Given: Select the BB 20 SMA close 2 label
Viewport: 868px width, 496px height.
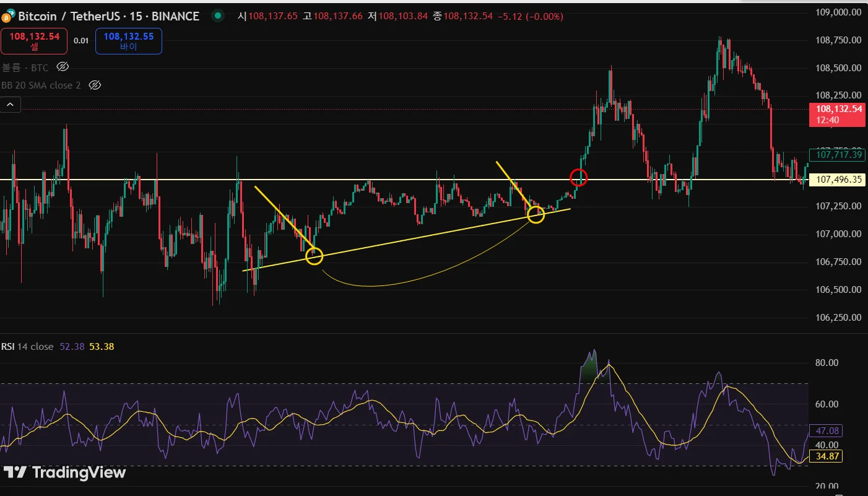Looking at the screenshot, I should coord(41,85).
